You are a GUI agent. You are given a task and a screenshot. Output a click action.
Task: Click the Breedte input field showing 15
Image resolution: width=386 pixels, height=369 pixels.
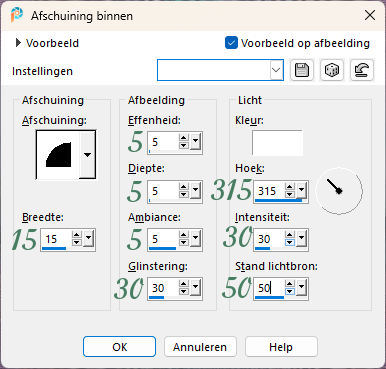(56, 239)
